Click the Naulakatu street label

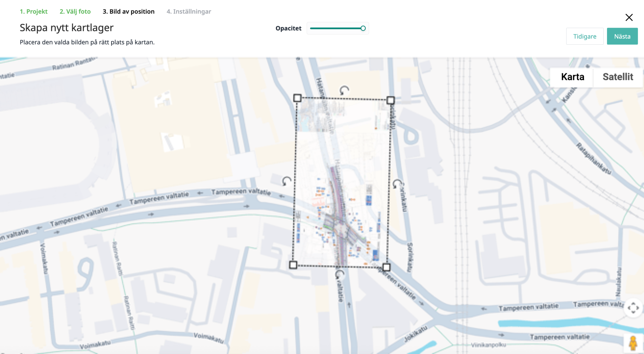(x=618, y=282)
